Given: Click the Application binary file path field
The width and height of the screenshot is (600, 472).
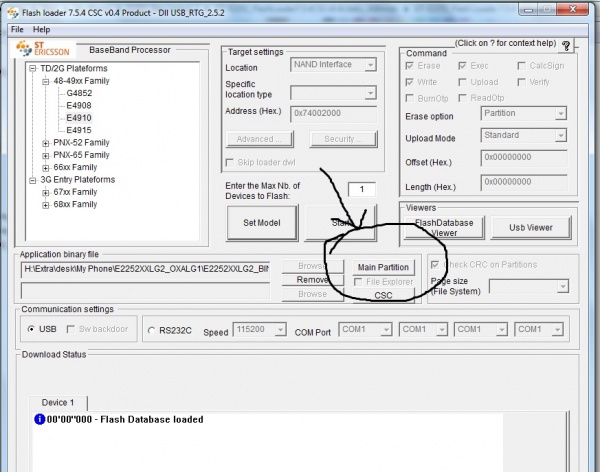Looking at the screenshot, I should [x=145, y=269].
